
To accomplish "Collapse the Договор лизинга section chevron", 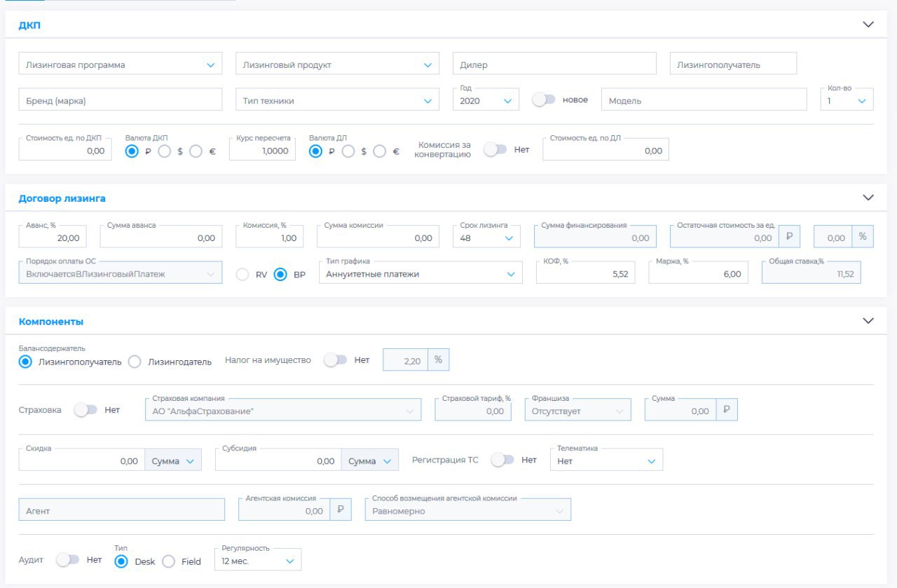I will [x=868, y=198].
